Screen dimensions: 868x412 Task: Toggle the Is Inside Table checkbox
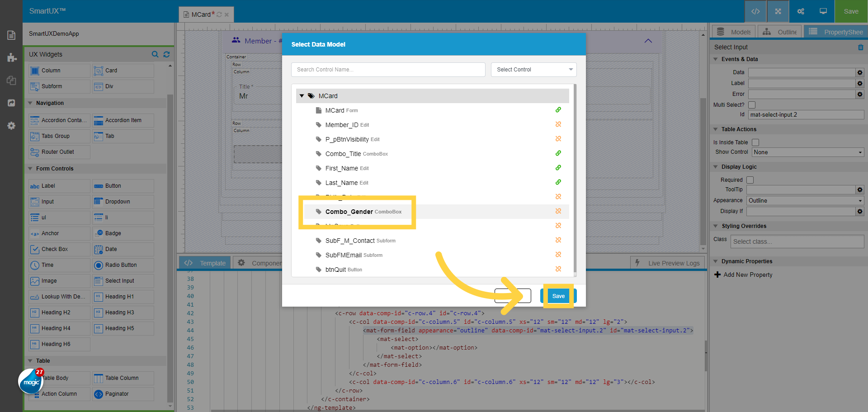click(755, 142)
